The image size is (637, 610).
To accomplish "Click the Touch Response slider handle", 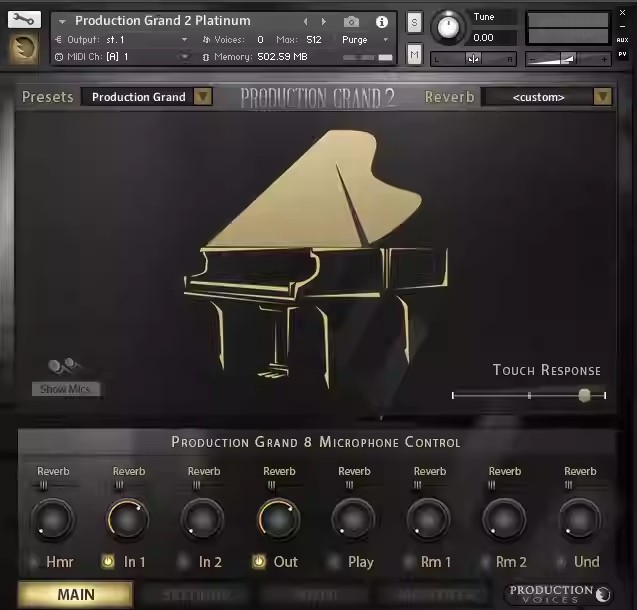I will pyautogui.click(x=584, y=395).
